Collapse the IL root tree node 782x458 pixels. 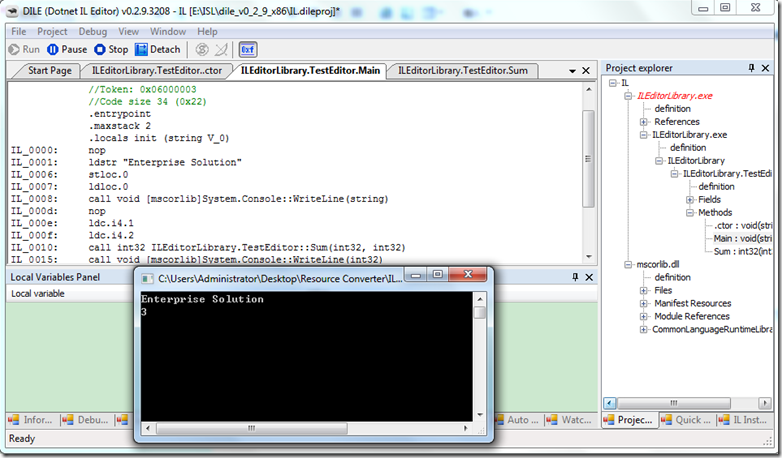(613, 83)
